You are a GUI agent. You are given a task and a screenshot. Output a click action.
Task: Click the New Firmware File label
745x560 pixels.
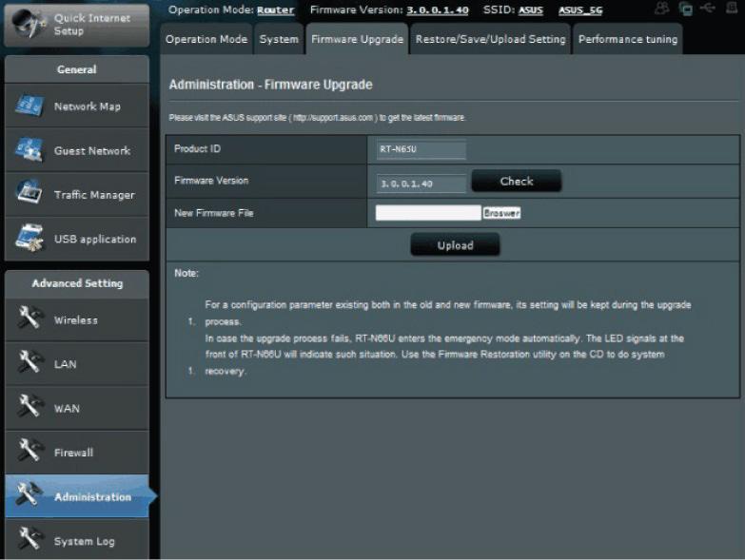214,213
